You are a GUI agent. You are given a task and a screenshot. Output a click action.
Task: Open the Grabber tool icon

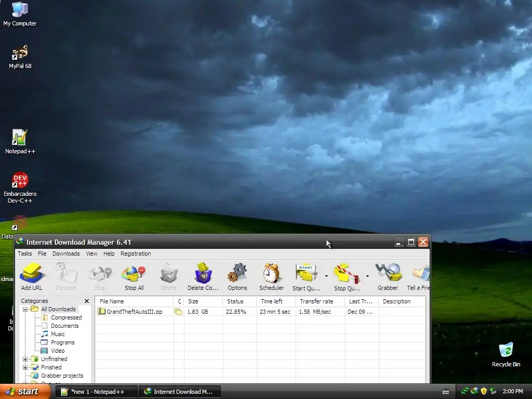click(388, 272)
